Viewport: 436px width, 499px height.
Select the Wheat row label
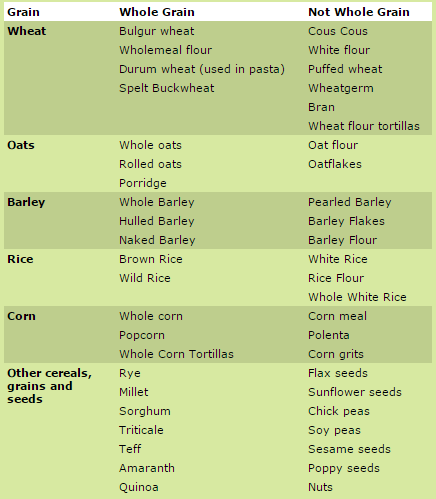[27, 31]
